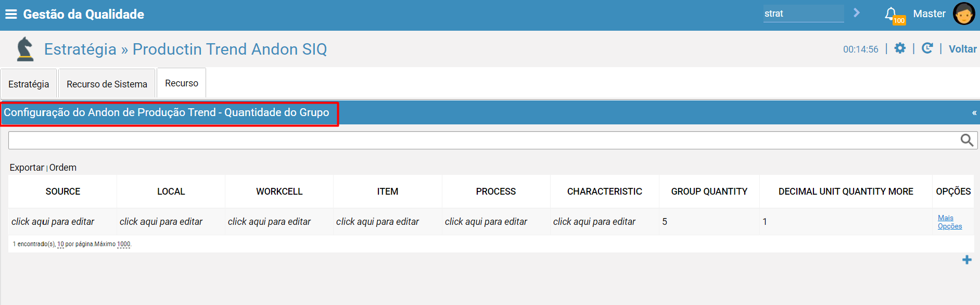
Task: Edit the WORKCELL cell placeholder
Action: [x=269, y=222]
